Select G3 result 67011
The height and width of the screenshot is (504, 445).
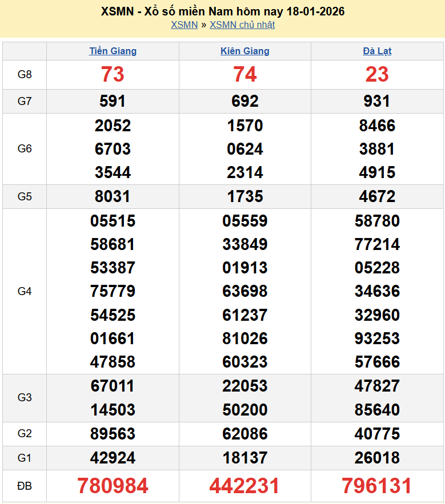click(113, 386)
